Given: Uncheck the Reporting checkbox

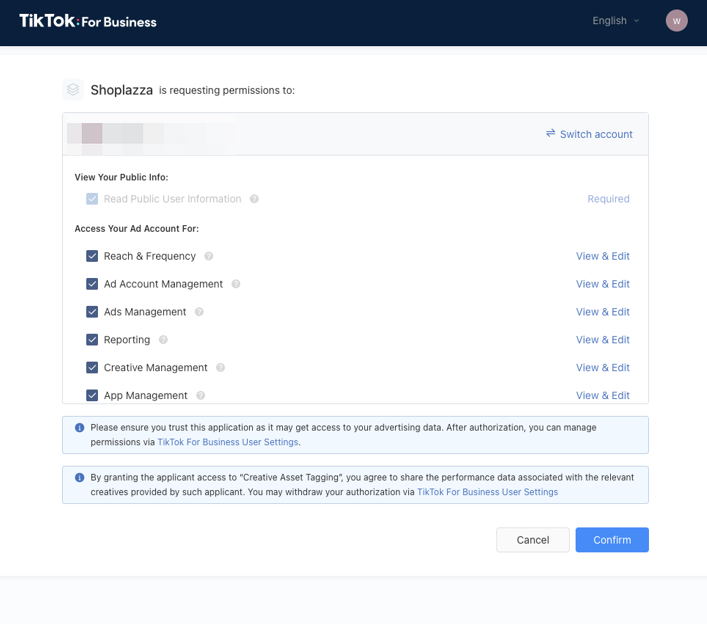Looking at the screenshot, I should coord(92,340).
